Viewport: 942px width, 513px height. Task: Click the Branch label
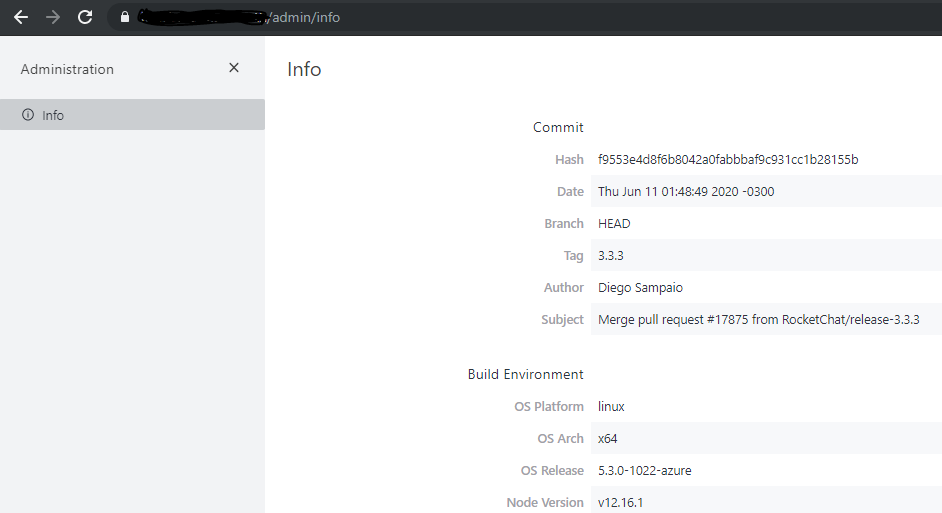click(564, 223)
